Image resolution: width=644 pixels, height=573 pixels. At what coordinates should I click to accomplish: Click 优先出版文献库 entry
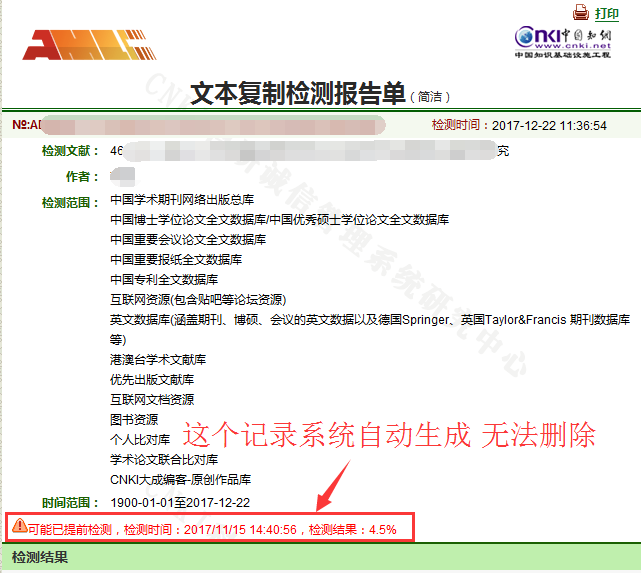tap(152, 380)
